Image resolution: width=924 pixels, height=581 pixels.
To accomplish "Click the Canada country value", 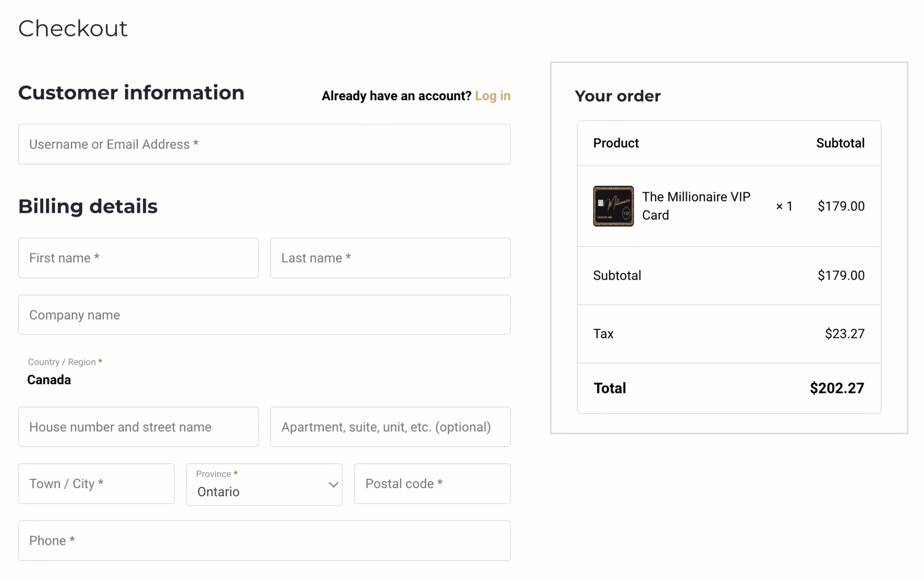I will (49, 380).
